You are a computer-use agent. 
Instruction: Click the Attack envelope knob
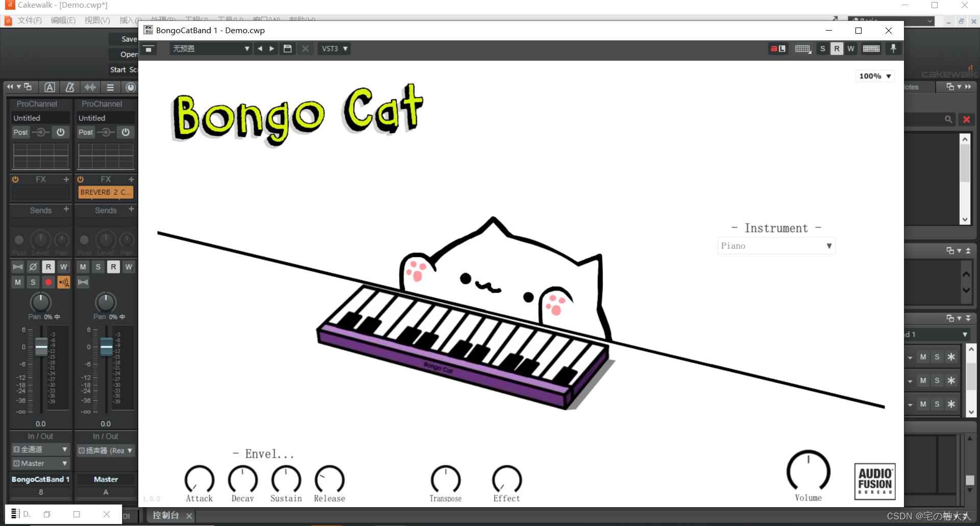pyautogui.click(x=199, y=480)
